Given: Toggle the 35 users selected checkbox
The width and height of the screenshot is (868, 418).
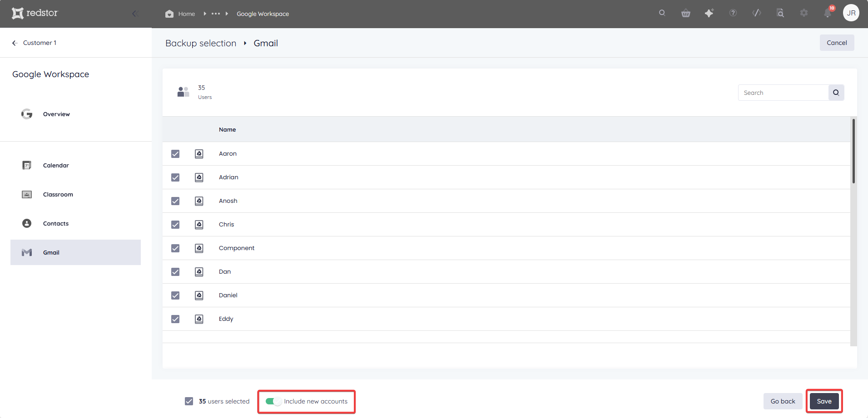Looking at the screenshot, I should tap(189, 401).
